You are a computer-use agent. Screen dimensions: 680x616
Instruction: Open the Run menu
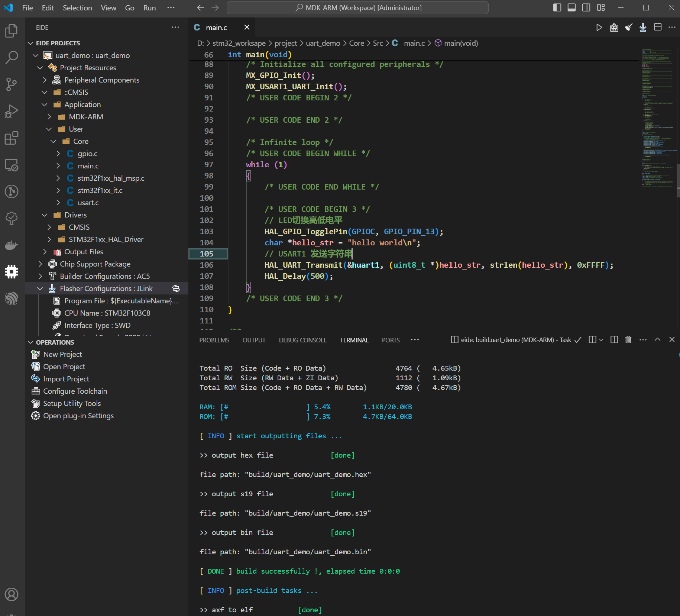pyautogui.click(x=149, y=8)
